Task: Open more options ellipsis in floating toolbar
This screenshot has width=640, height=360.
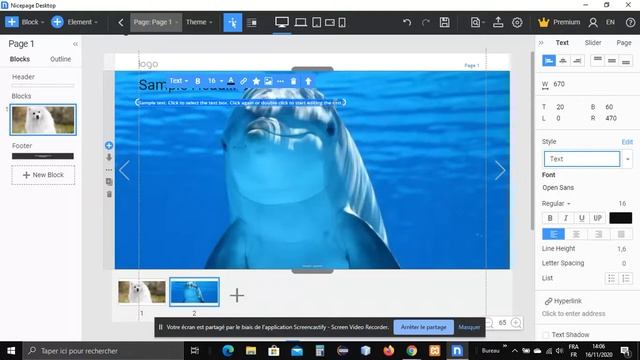Action: click(280, 81)
